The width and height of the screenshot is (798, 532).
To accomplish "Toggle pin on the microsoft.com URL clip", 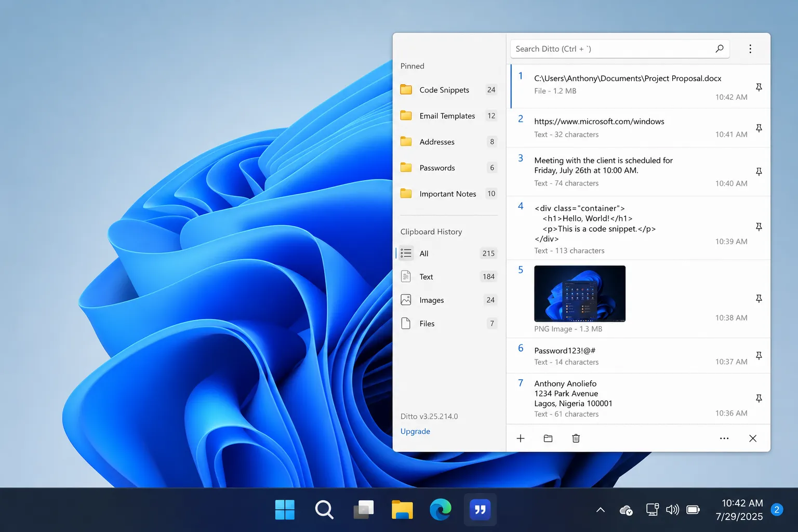I will click(759, 128).
